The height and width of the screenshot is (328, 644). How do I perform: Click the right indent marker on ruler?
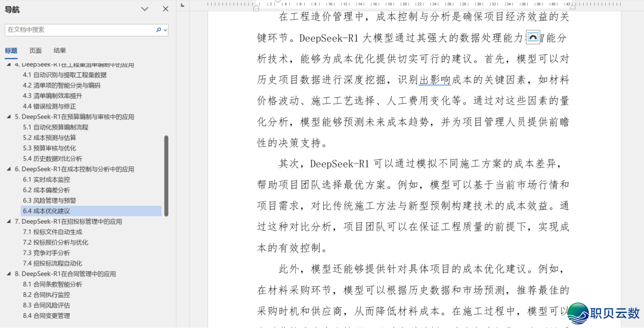coord(572,7)
